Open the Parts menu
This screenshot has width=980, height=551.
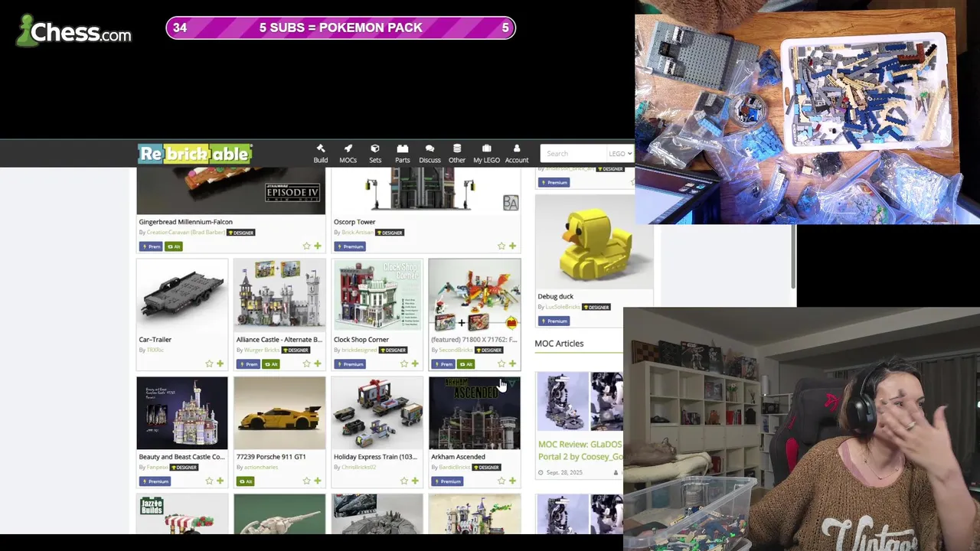point(402,153)
